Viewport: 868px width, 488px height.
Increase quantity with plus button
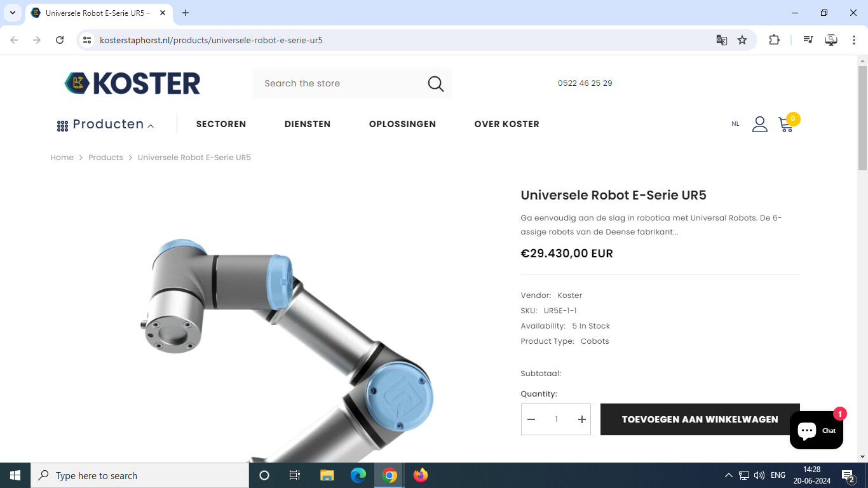[x=581, y=419]
